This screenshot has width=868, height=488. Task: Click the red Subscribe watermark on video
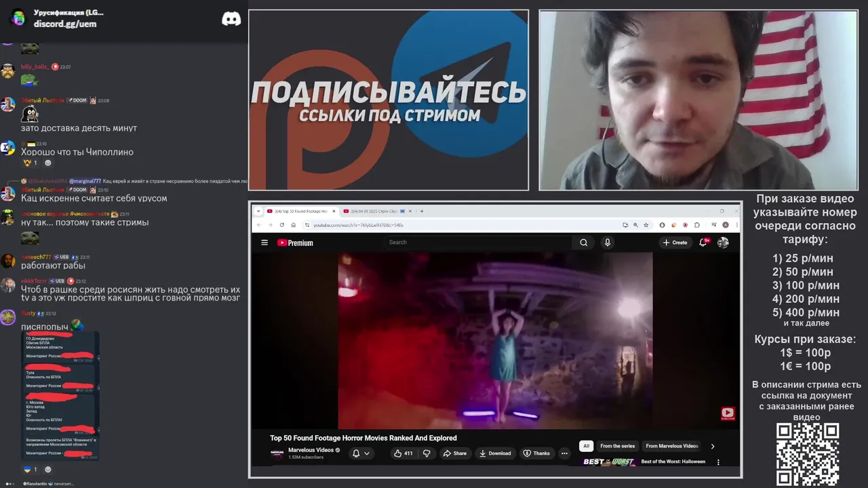click(x=728, y=413)
